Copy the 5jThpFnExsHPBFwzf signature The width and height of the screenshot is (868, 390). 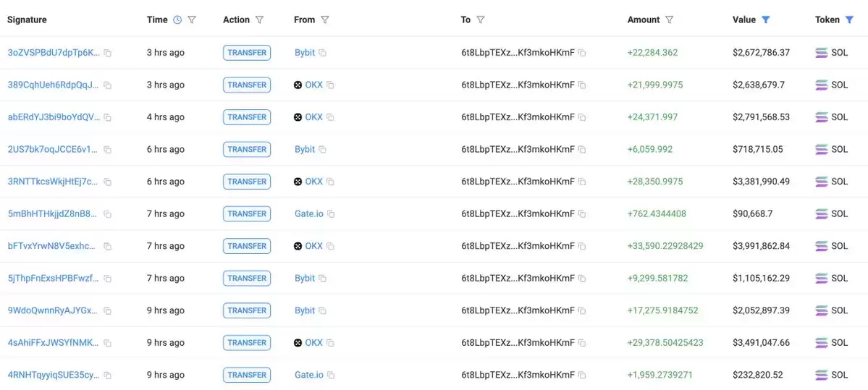click(108, 279)
